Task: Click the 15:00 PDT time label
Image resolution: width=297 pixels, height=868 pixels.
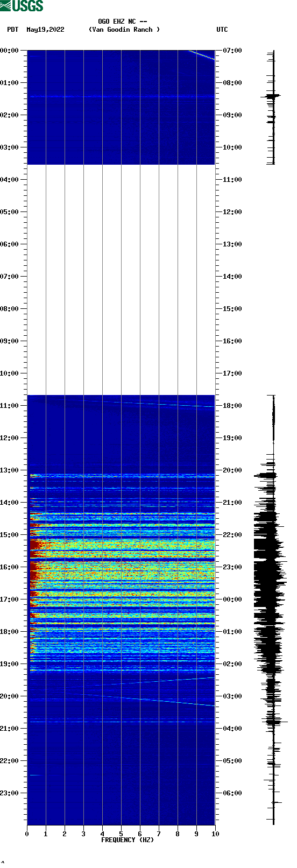Action: [x=10, y=535]
